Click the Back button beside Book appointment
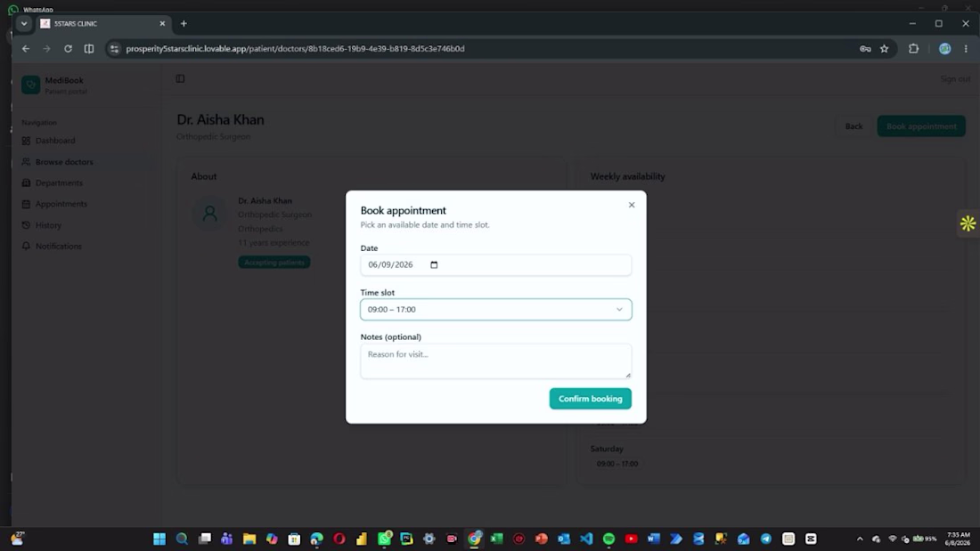The height and width of the screenshot is (551, 980). (853, 126)
